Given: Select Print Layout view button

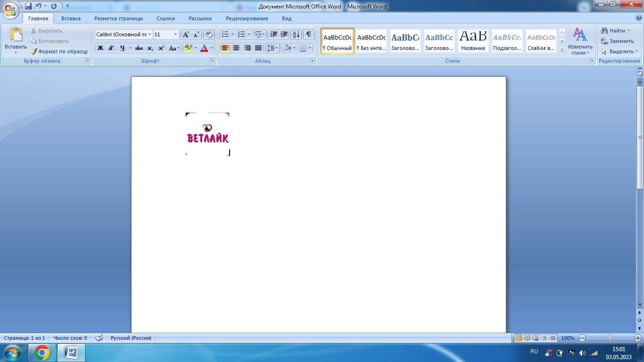Looking at the screenshot, I should pos(519,338).
